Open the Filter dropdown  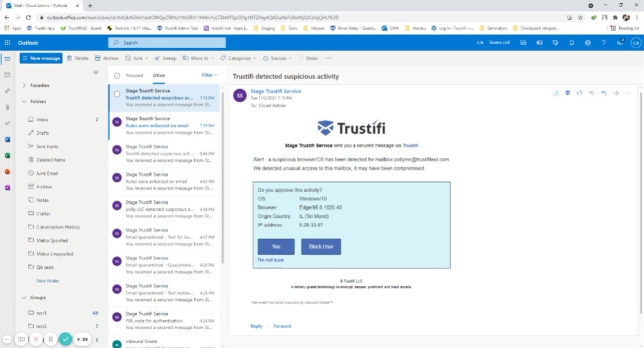(210, 75)
